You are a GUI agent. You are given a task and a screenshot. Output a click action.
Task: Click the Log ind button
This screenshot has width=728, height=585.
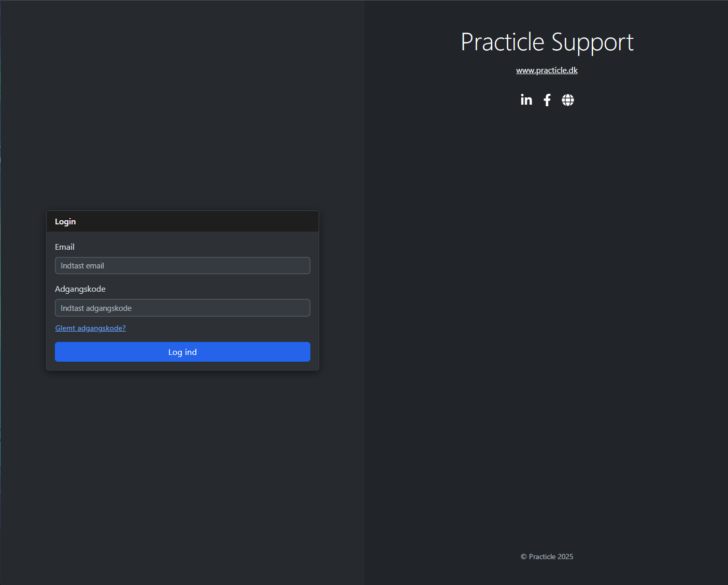182,352
